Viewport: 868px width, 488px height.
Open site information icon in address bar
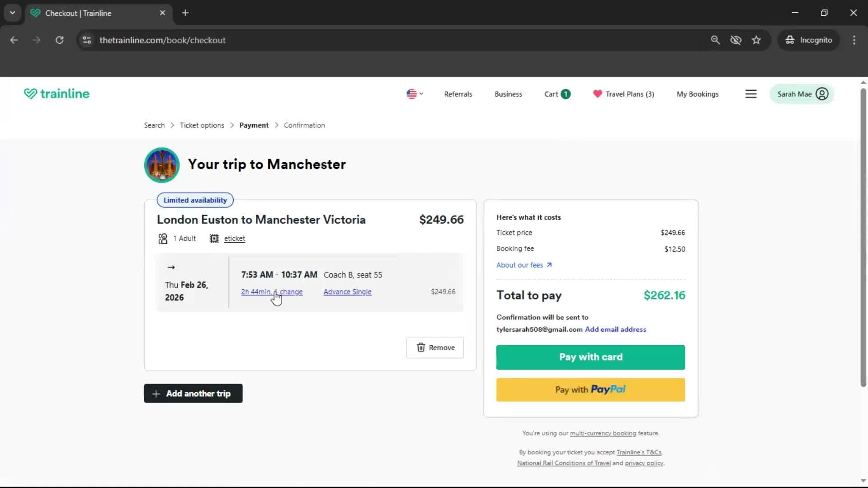87,40
